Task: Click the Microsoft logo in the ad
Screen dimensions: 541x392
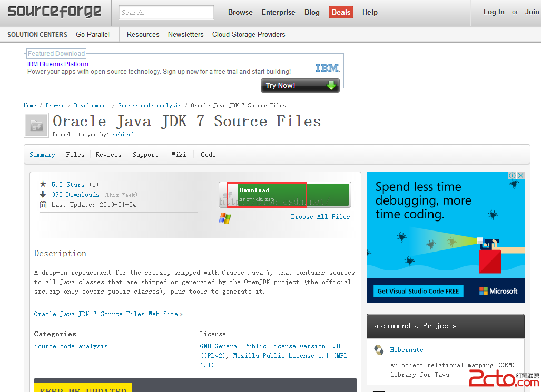Action: (498, 291)
